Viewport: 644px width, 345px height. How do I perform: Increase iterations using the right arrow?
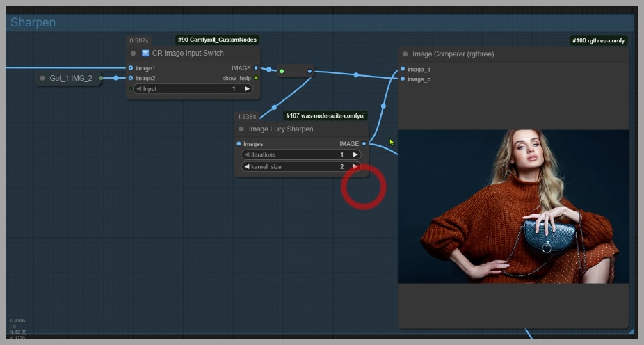pyautogui.click(x=355, y=154)
